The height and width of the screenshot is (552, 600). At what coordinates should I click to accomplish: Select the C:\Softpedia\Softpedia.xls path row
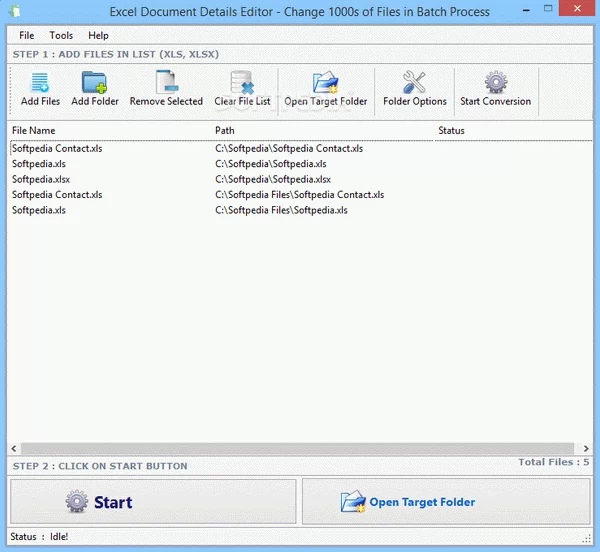[x=271, y=164]
